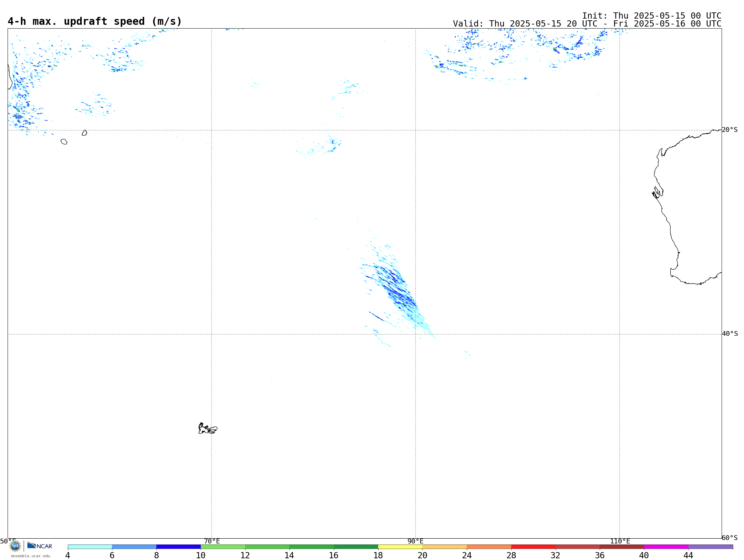Click the colorbar tick label 10
The image size is (744, 560).
201,555
